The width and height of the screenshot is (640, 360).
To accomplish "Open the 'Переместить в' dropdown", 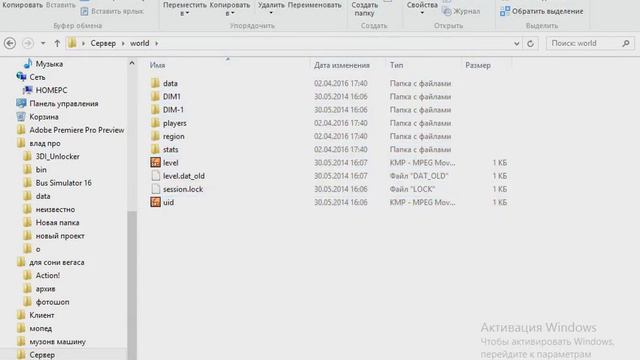I will [184, 9].
